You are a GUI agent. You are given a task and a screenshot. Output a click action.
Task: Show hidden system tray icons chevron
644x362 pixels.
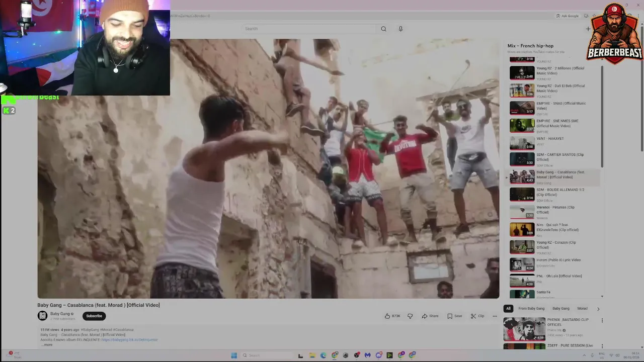[x=584, y=355]
